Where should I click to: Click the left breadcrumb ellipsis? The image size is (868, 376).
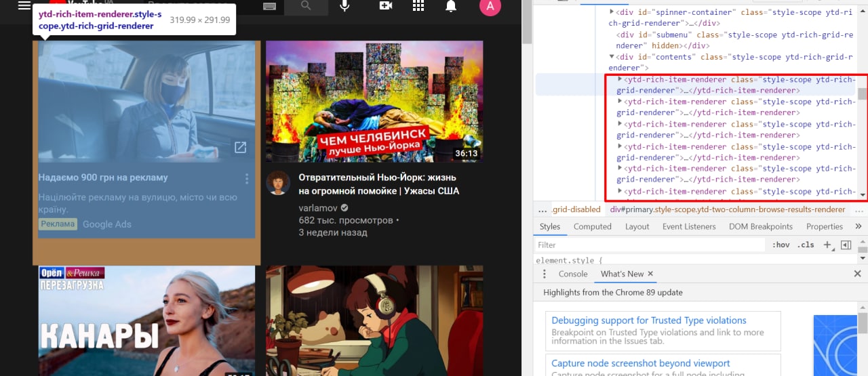tap(542, 209)
